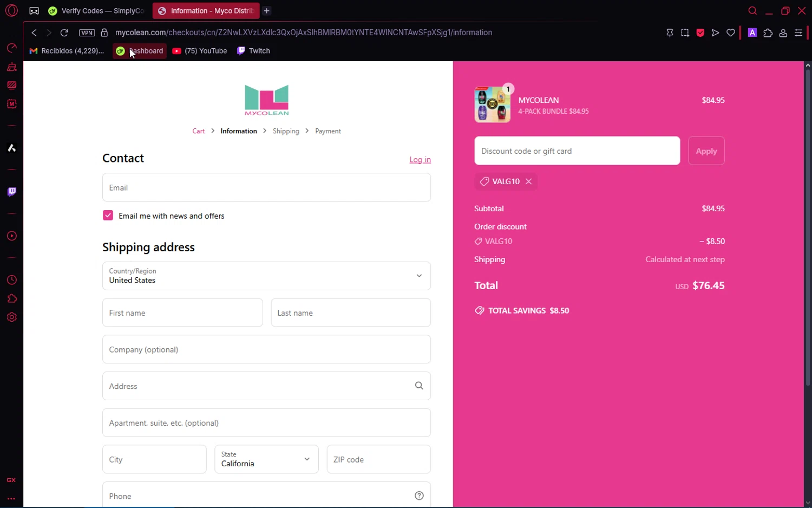
Task: Expand the Country/Region dropdown
Action: [x=266, y=276]
